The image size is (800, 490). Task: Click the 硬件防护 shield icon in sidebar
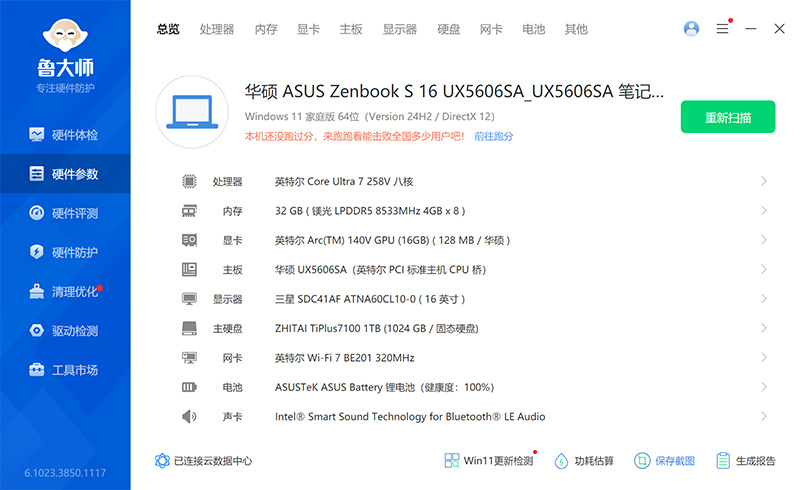click(x=36, y=252)
